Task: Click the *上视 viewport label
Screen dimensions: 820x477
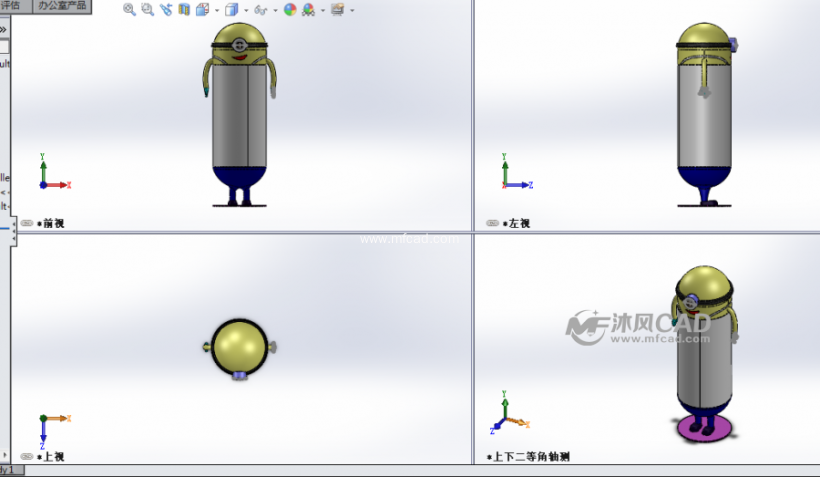Action: pos(51,457)
